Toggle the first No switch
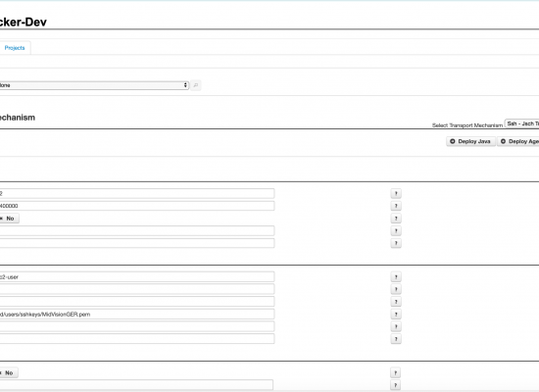 pyautogui.click(x=9, y=219)
